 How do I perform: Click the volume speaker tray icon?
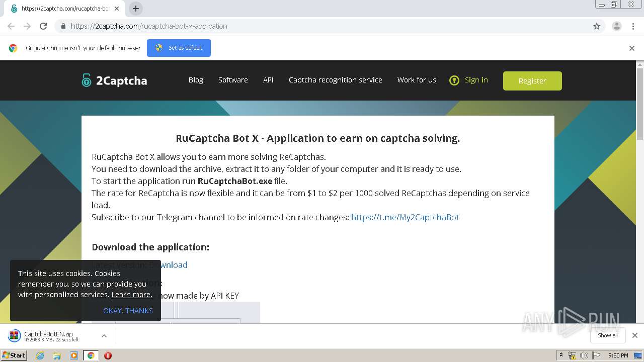[x=584, y=355]
